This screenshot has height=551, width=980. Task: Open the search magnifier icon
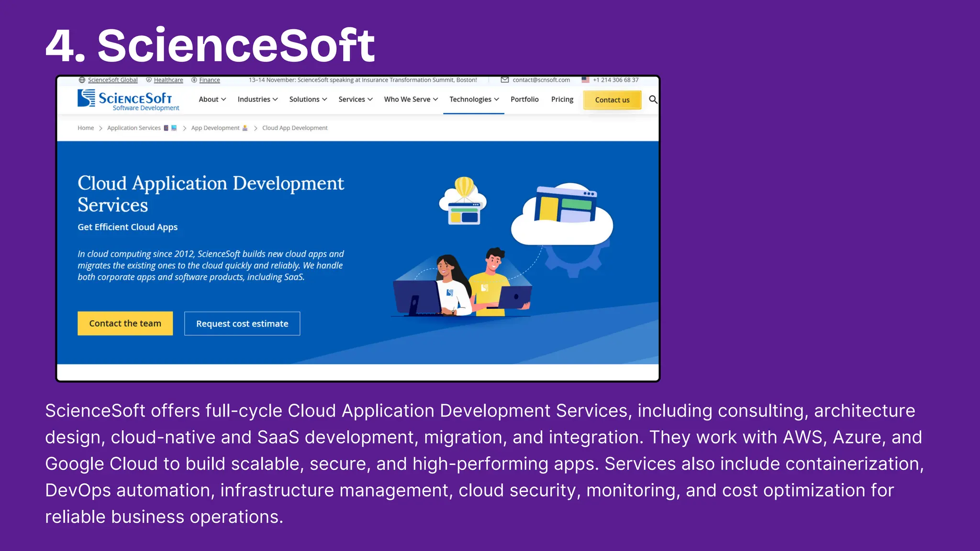click(653, 99)
